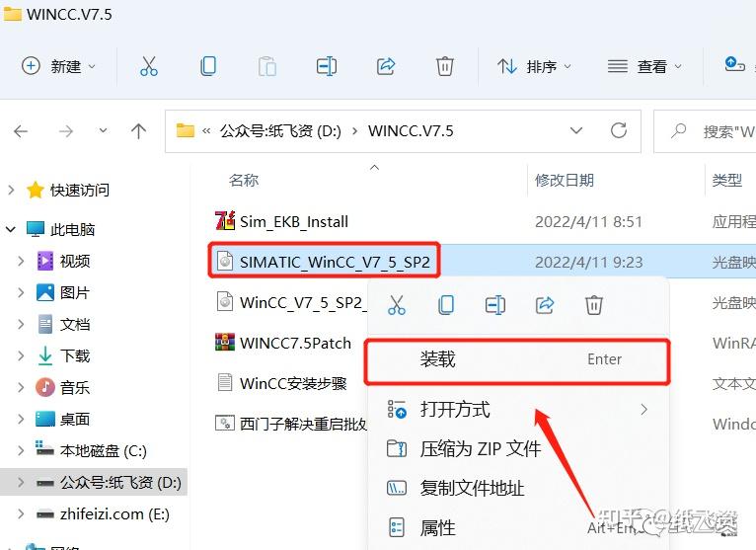The height and width of the screenshot is (550, 756).
Task: Click the Sim_EKB_Install 7-Zip icon
Action: pyautogui.click(x=225, y=221)
